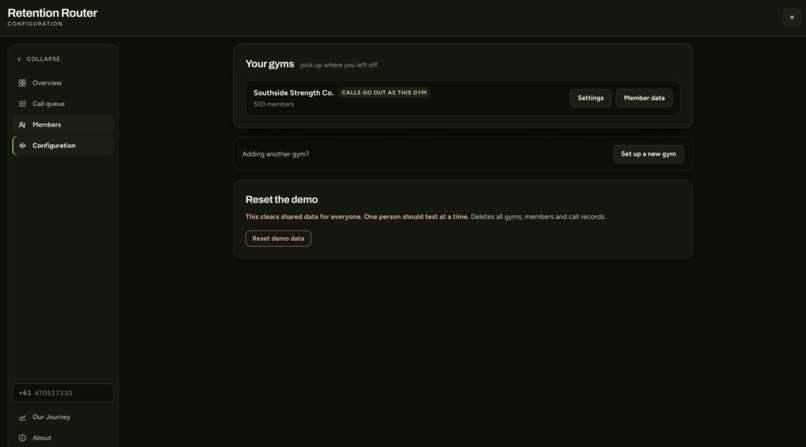The image size is (806, 447).
Task: Click the pick up where you left off text
Action: [x=339, y=65]
